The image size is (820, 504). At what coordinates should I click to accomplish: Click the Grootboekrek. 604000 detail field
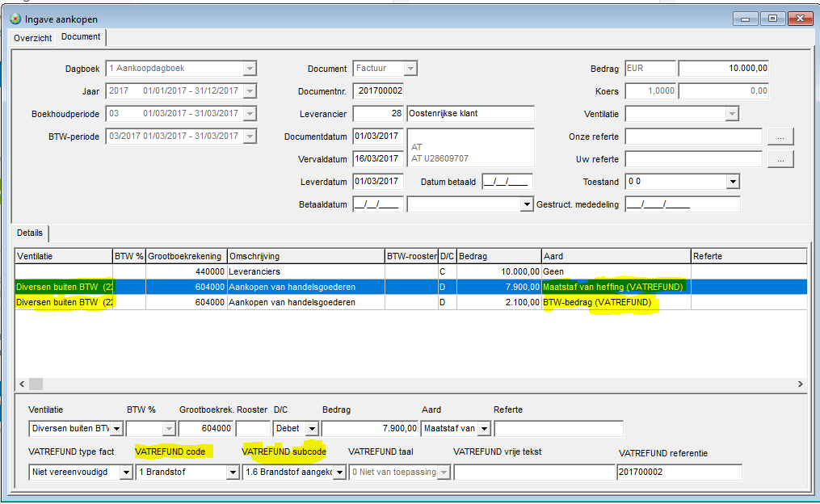pyautogui.click(x=206, y=429)
